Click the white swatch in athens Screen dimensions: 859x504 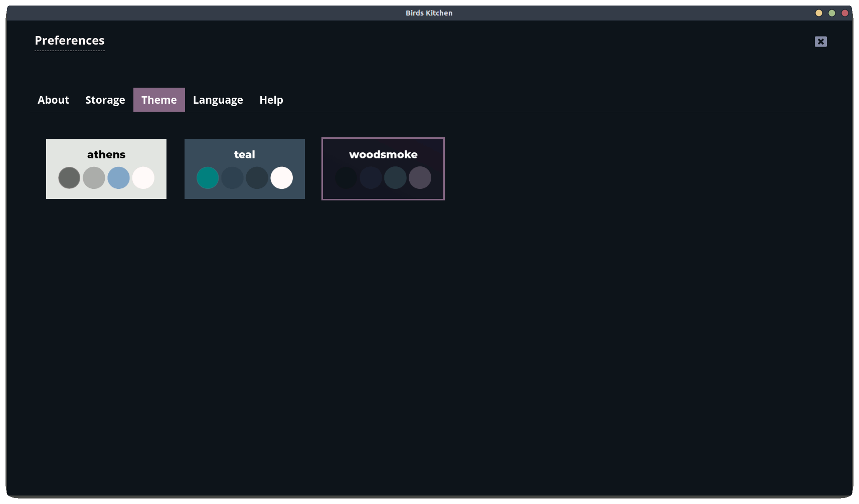pyautogui.click(x=143, y=178)
